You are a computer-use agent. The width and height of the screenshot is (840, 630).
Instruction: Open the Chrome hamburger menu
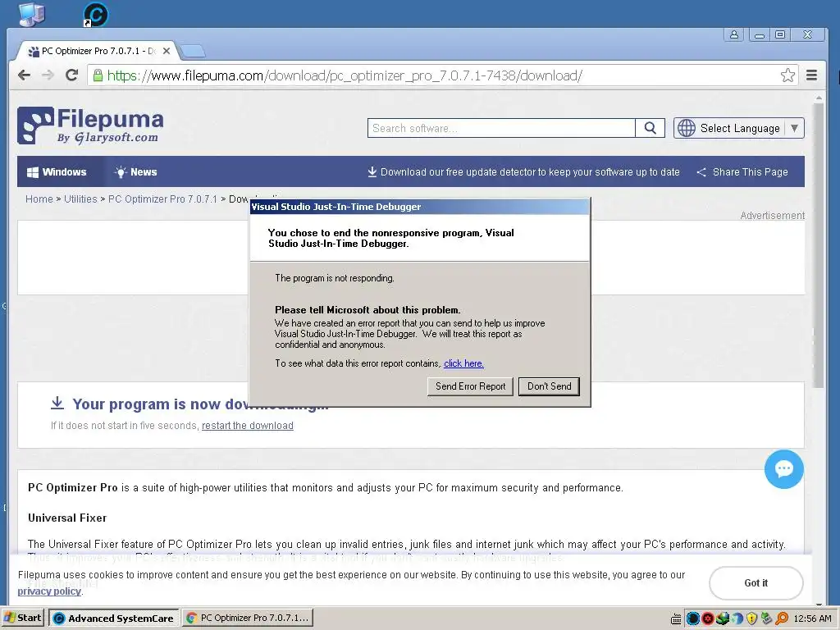point(811,75)
